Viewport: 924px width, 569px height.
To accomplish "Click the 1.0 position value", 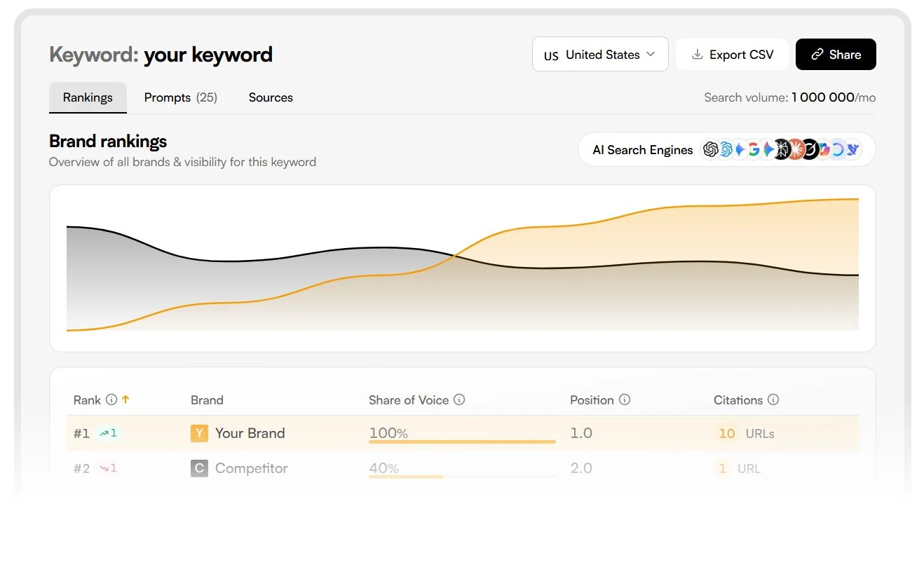I will pyautogui.click(x=581, y=433).
